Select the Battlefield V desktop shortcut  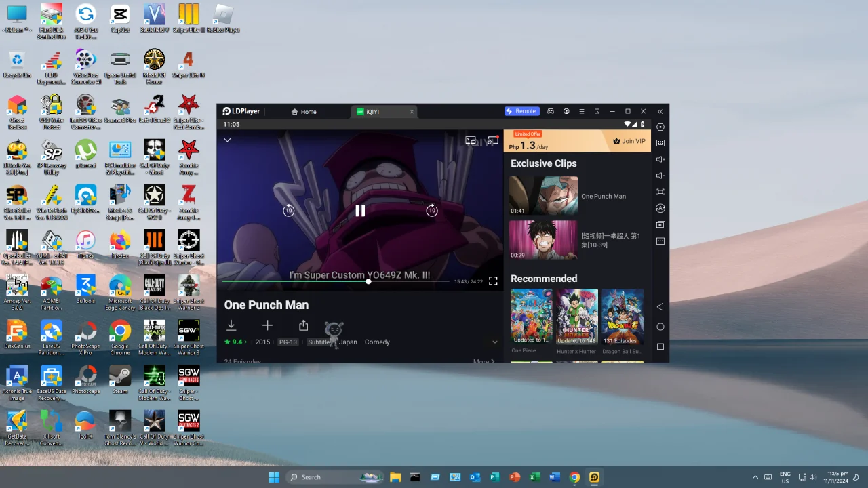tap(155, 18)
